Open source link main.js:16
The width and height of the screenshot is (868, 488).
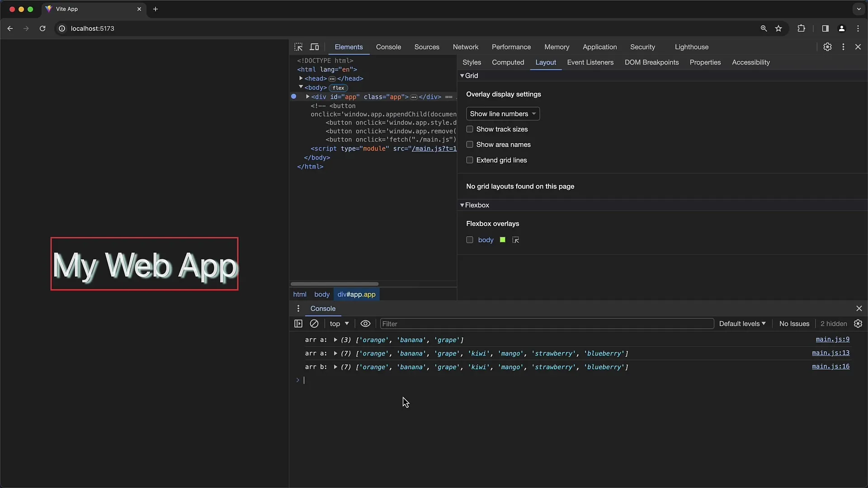coord(831,366)
